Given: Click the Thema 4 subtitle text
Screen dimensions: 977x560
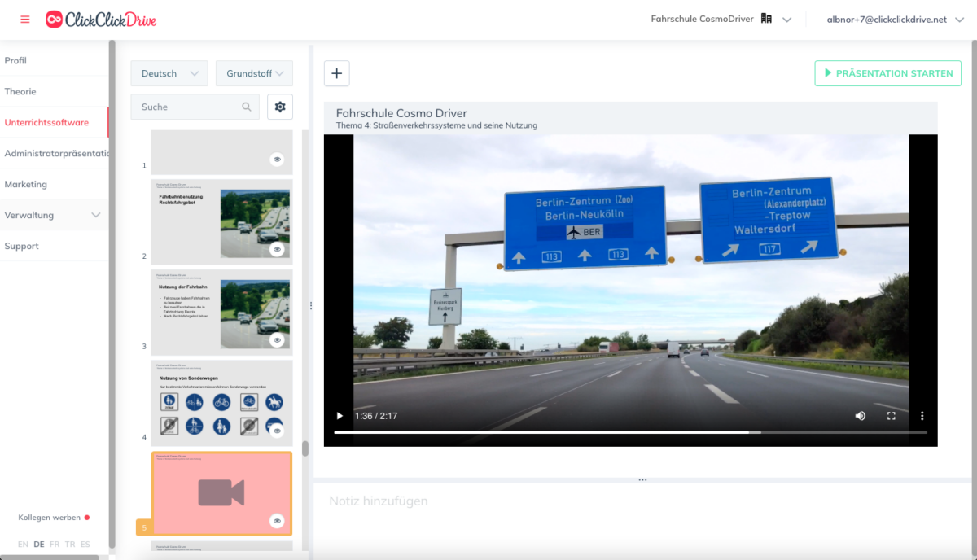Looking at the screenshot, I should [436, 125].
